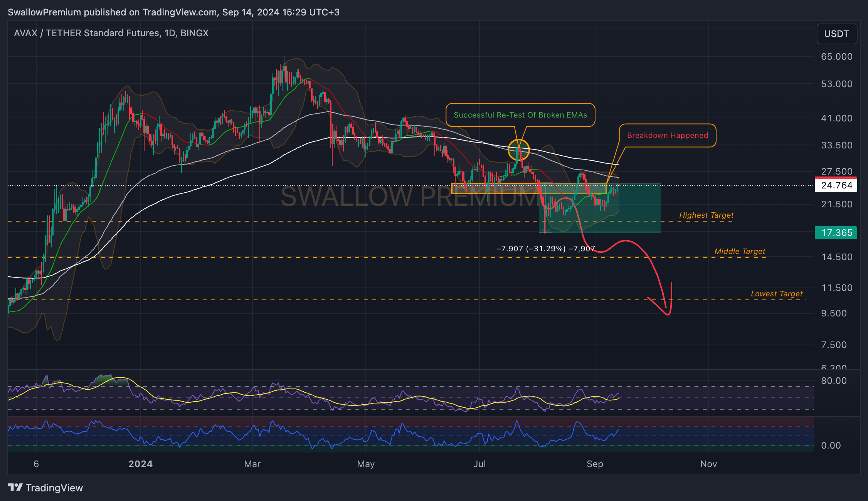Click the 'Successful Re-Test Of Broken EMAs' callout

tap(520, 115)
